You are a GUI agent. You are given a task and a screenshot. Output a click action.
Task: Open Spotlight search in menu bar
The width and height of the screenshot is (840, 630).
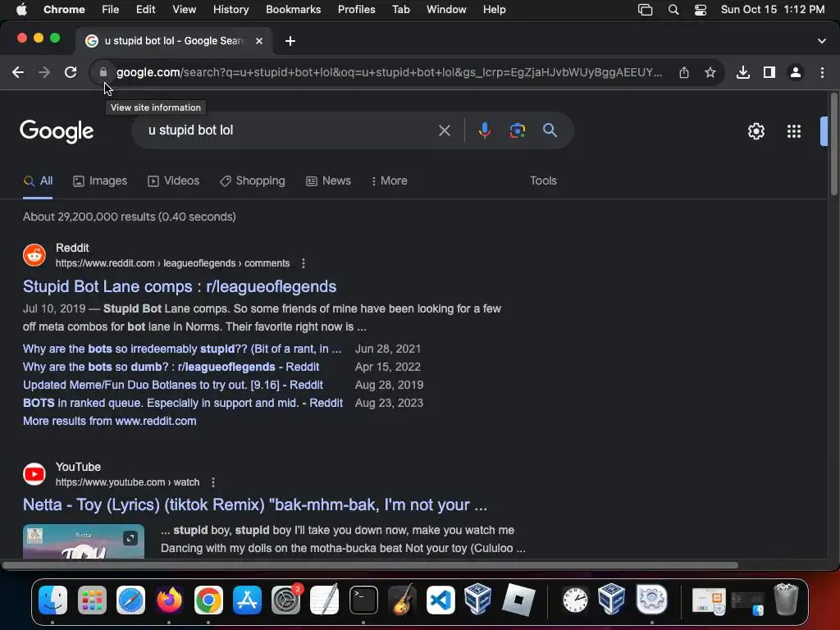point(673,10)
